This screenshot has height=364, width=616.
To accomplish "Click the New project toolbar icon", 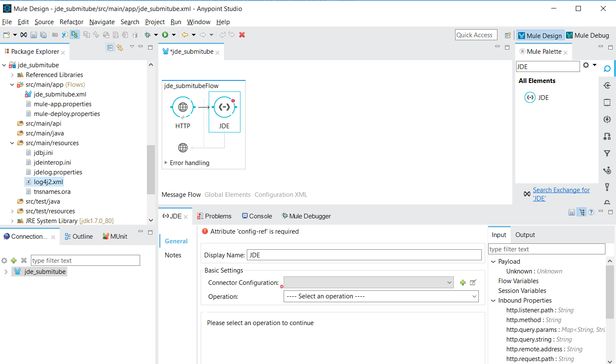I will [6, 35].
